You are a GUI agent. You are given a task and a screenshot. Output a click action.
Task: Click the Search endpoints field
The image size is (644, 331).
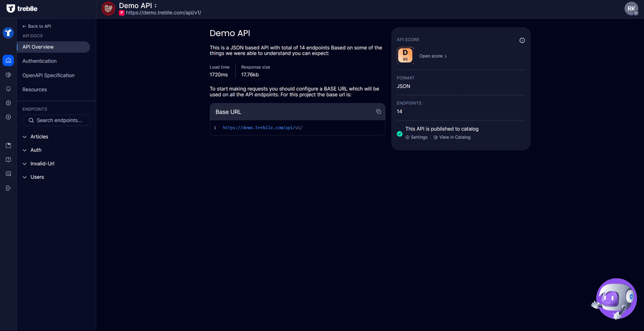point(56,120)
